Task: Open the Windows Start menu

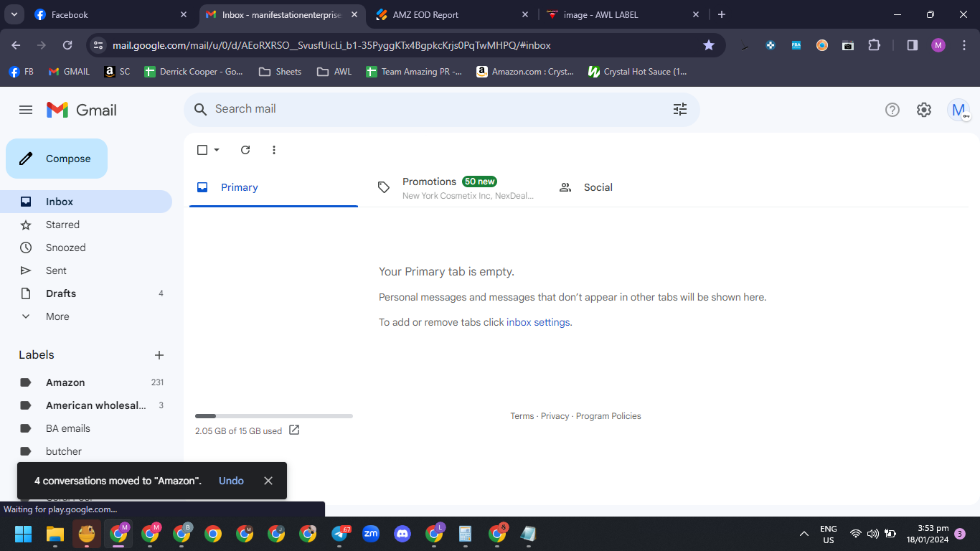Action: point(24,534)
